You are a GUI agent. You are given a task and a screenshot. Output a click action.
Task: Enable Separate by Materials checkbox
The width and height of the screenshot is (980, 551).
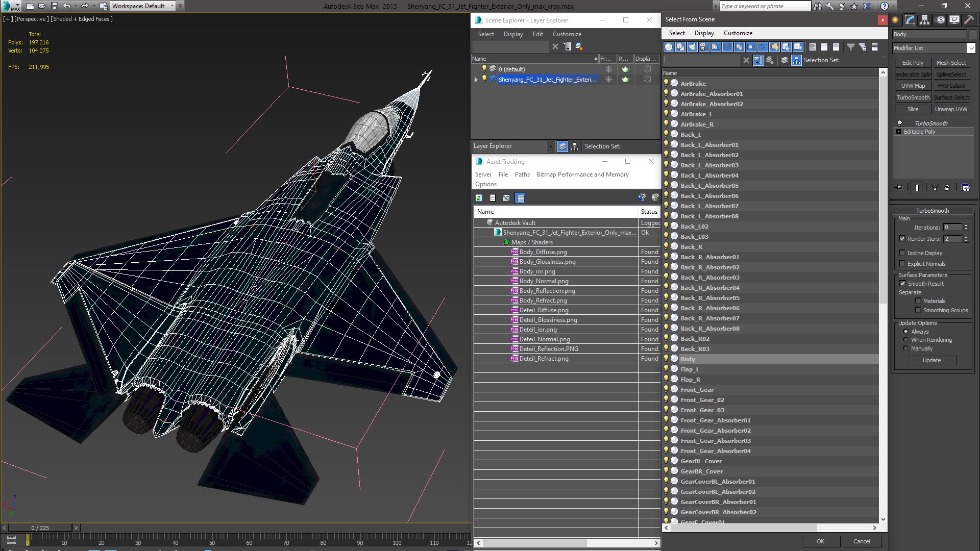point(918,301)
